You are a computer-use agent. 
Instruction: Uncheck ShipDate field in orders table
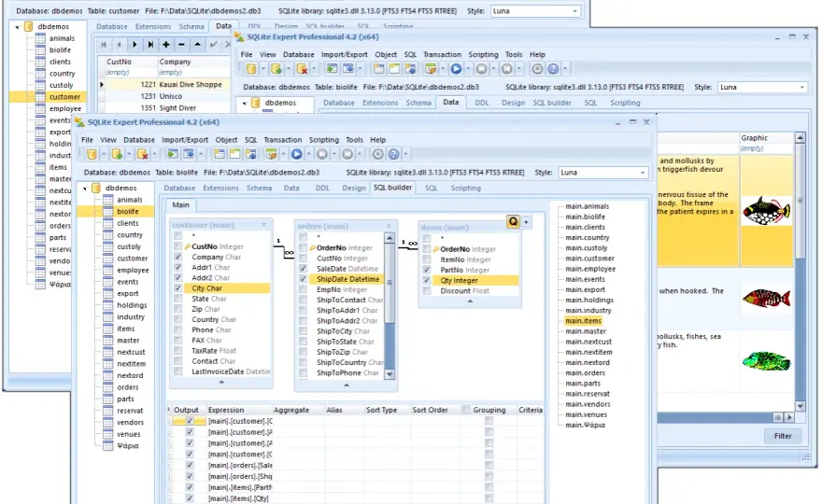[303, 279]
